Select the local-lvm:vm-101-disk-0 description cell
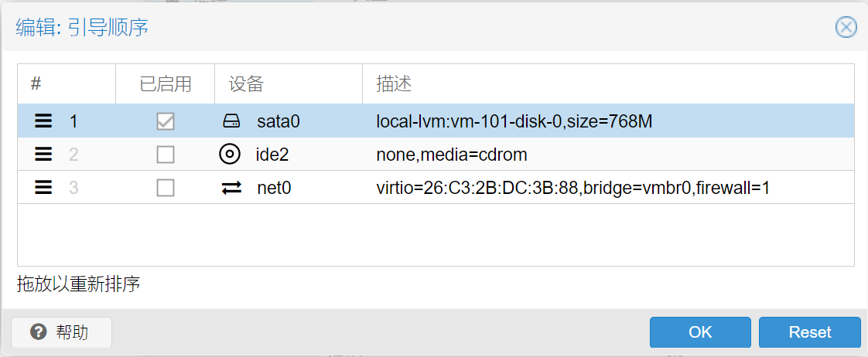Viewport: 868px width, 357px height. click(x=514, y=121)
